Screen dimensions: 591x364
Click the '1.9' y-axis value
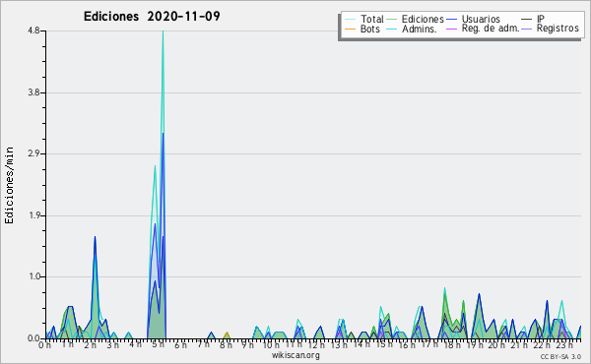(x=33, y=215)
